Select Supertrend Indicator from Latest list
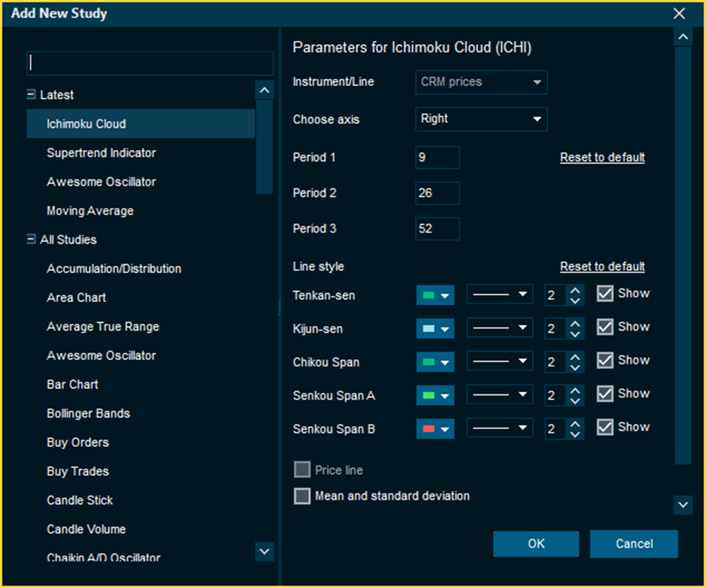The height and width of the screenshot is (588, 706). pyautogui.click(x=101, y=153)
